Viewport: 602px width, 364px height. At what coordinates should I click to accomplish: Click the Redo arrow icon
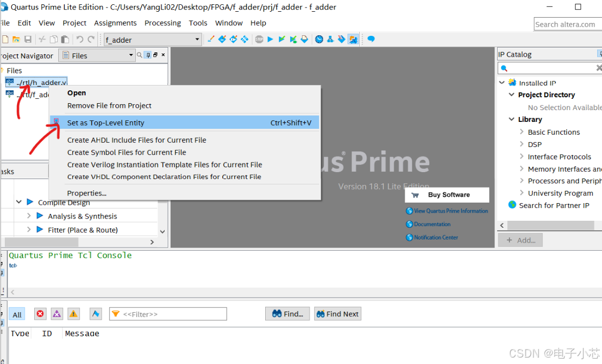pyautogui.click(x=91, y=39)
